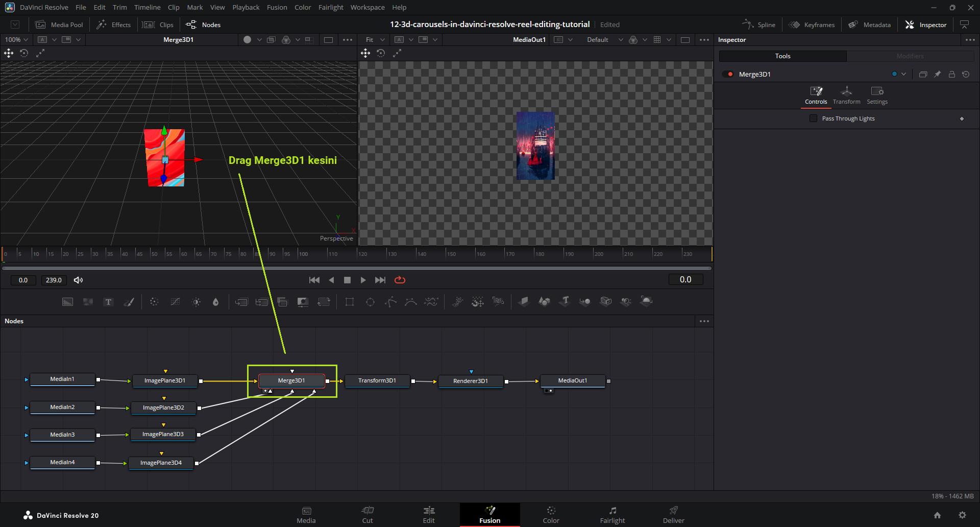Lock the Merge3D1 node in Inspector
Screen dimensions: 980x527
click(x=952, y=74)
